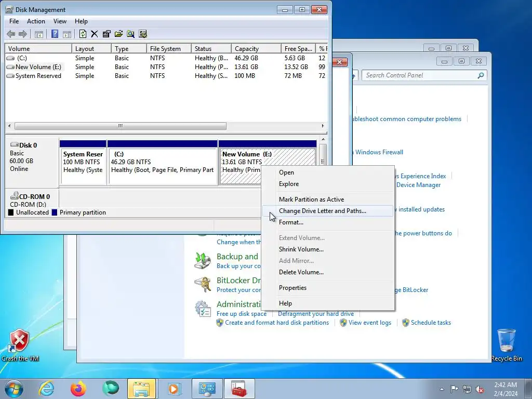Screen dimensions: 532x399
Task: Open the Windows Start button
Action: click(14, 389)
